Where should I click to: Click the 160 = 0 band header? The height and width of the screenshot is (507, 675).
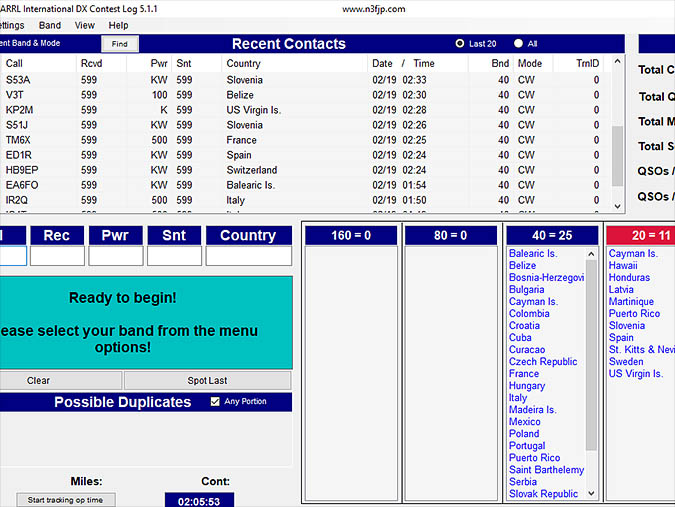[351, 235]
